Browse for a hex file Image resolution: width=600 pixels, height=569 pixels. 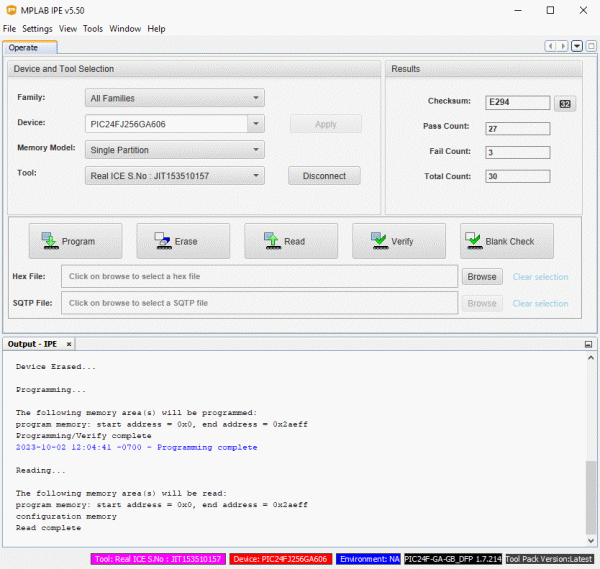(482, 276)
